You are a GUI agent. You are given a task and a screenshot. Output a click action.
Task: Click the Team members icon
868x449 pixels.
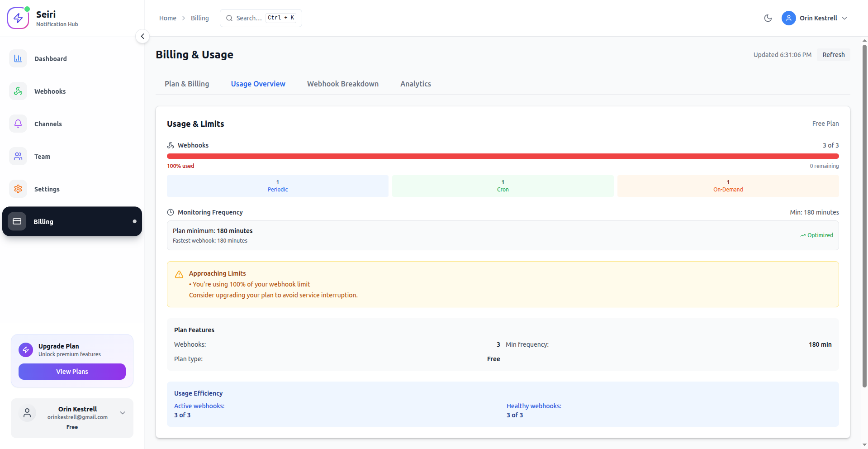[18, 156]
